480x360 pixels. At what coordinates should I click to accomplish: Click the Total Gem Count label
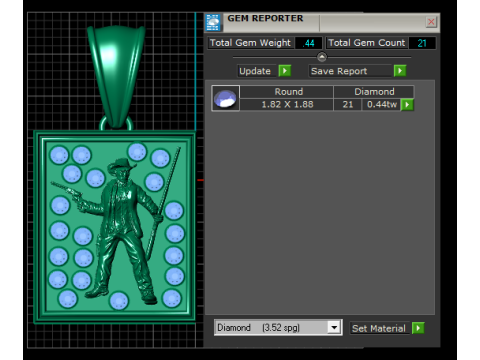coord(366,43)
